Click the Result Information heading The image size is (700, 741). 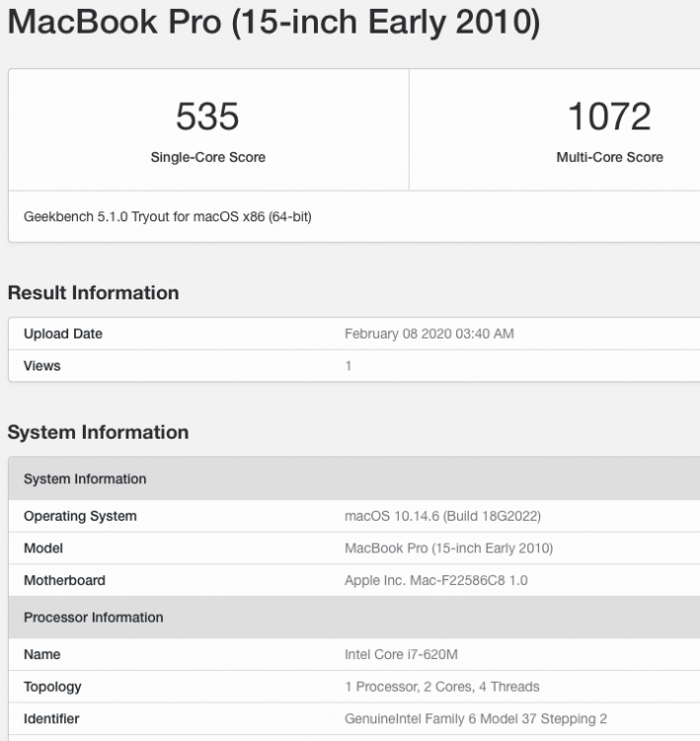pyautogui.click(x=93, y=293)
